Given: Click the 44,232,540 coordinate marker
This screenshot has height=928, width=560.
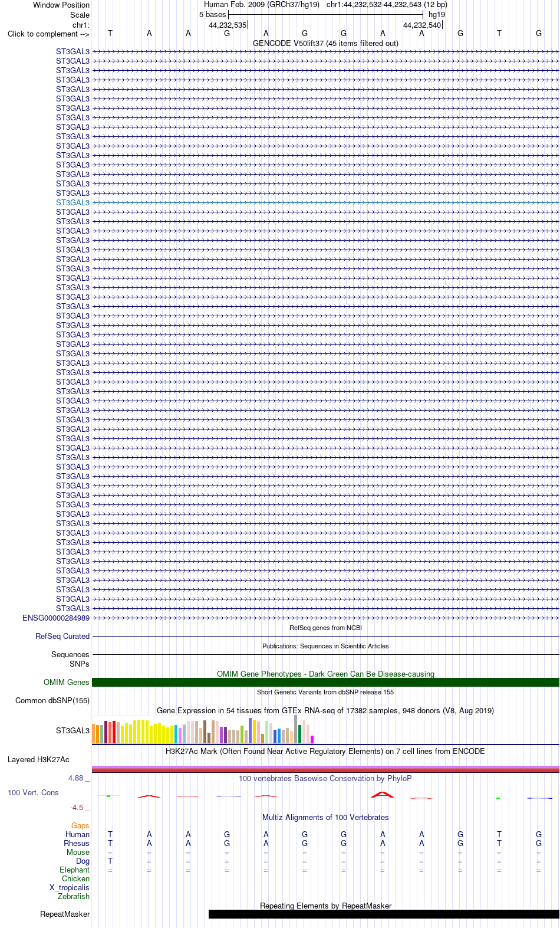Looking at the screenshot, I should click(x=422, y=25).
